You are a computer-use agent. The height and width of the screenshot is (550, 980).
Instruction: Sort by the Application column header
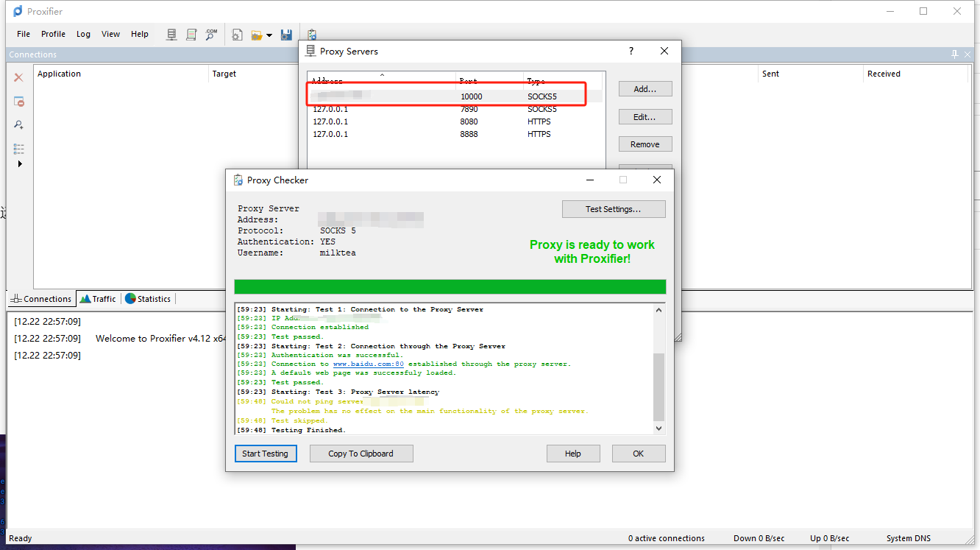[x=121, y=74]
